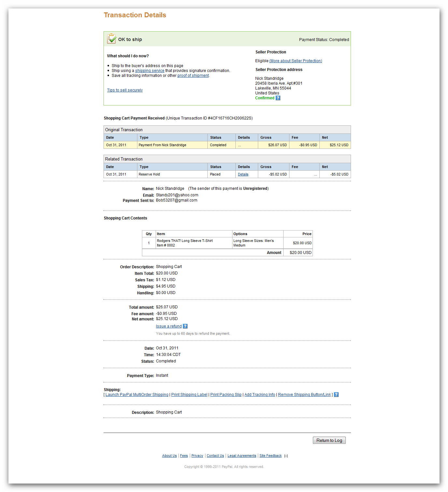The image size is (448, 492).
Task: Click the Shopping Cart Contents heading
Action: pyautogui.click(x=125, y=218)
